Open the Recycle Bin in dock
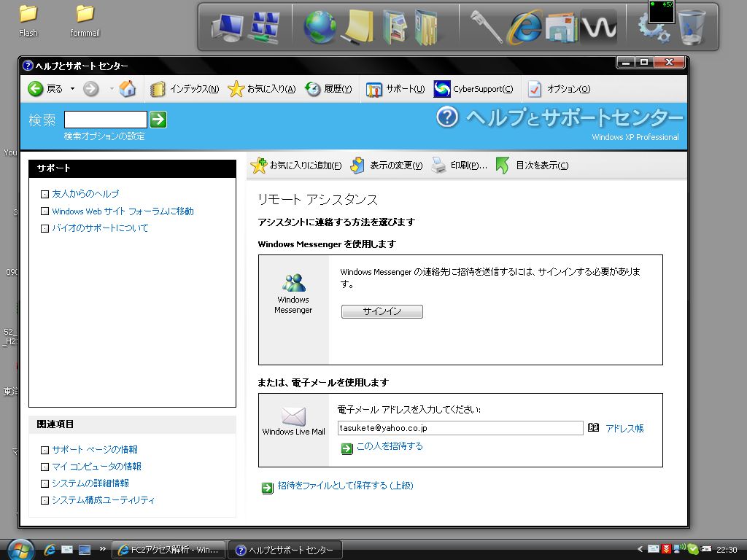 [692, 28]
